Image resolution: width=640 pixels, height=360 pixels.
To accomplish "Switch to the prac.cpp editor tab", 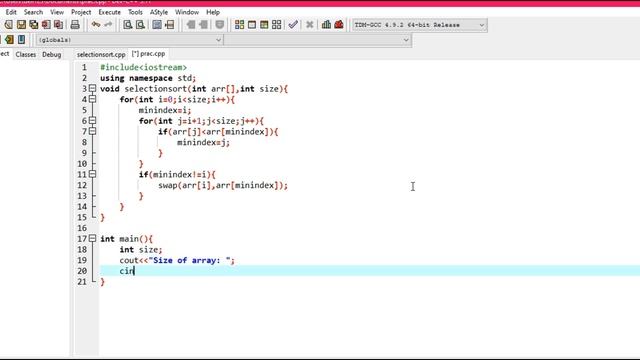I will [149, 54].
